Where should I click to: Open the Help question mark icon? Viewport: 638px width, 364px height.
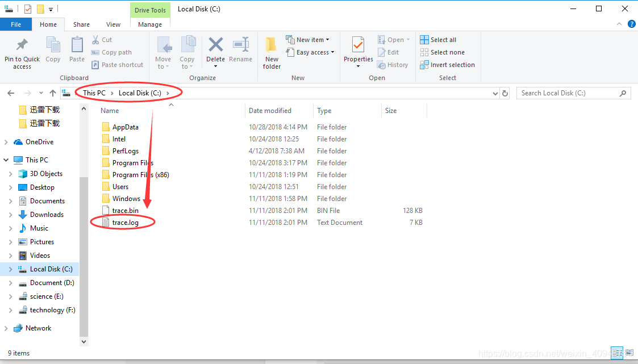click(632, 24)
